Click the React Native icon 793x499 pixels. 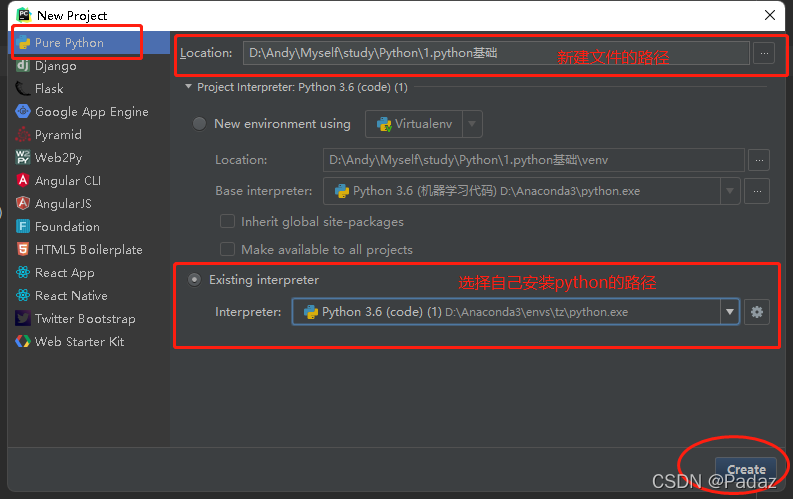[23, 295]
